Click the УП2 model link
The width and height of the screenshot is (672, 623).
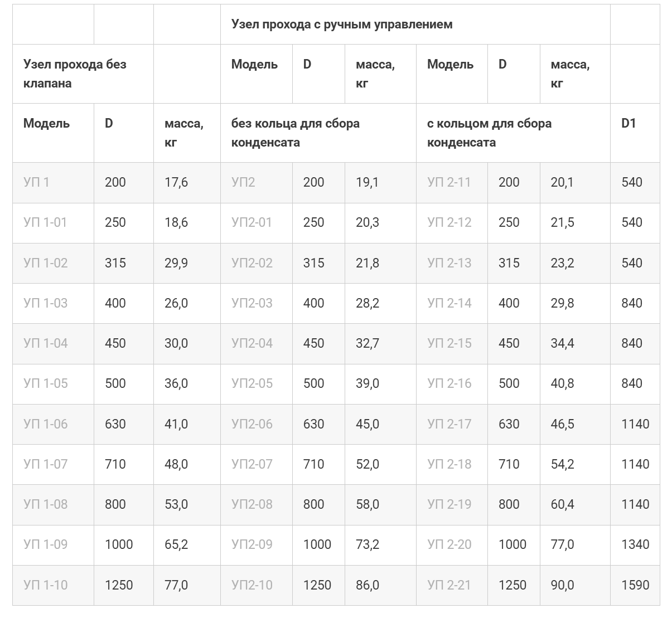pyautogui.click(x=243, y=182)
